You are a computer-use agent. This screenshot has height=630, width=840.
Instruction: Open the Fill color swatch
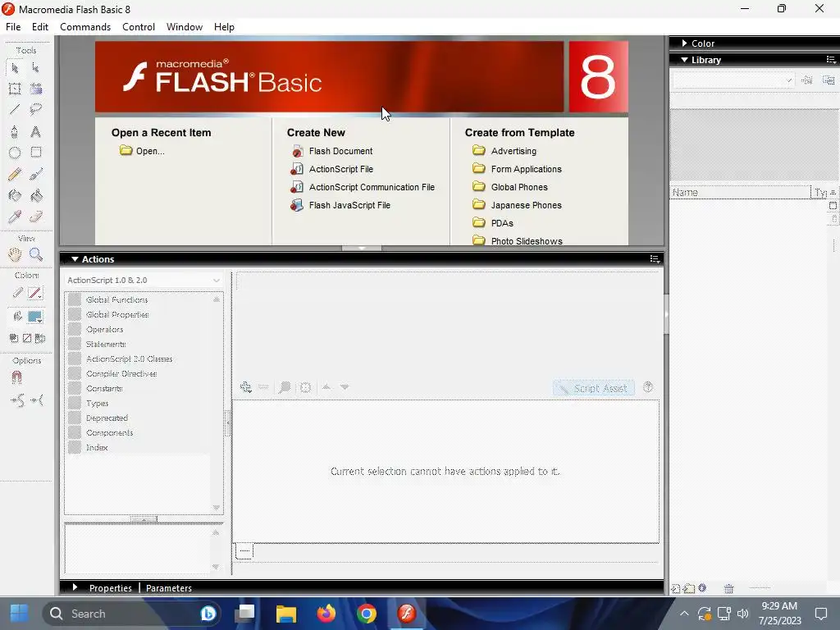(34, 317)
